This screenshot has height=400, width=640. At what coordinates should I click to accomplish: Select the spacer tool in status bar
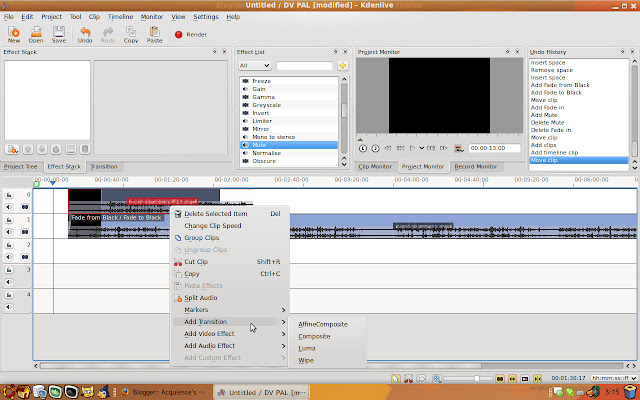421,379
